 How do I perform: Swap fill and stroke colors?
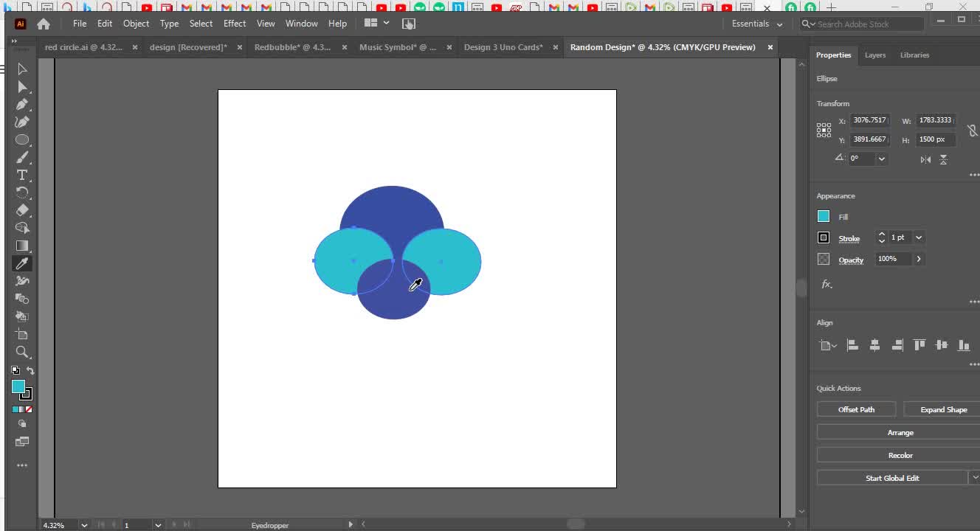(30, 370)
